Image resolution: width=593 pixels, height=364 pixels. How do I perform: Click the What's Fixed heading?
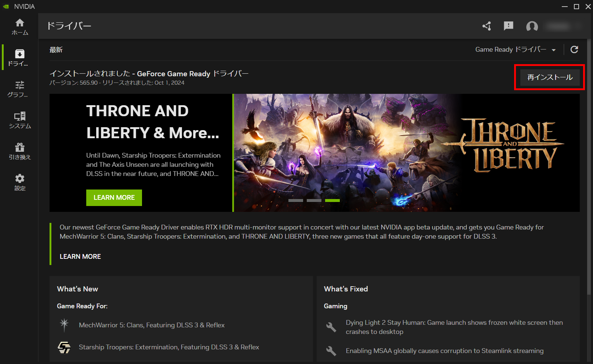point(346,289)
